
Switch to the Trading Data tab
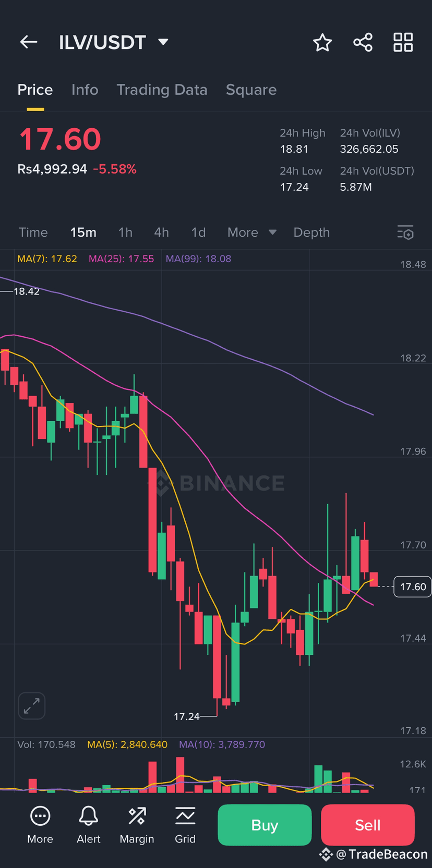click(x=162, y=90)
